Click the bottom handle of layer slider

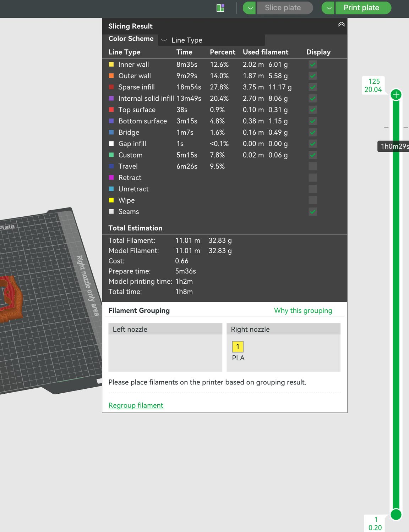[x=396, y=514]
